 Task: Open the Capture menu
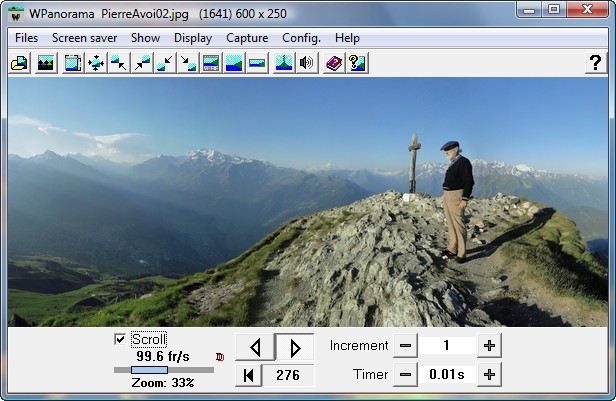tap(247, 38)
